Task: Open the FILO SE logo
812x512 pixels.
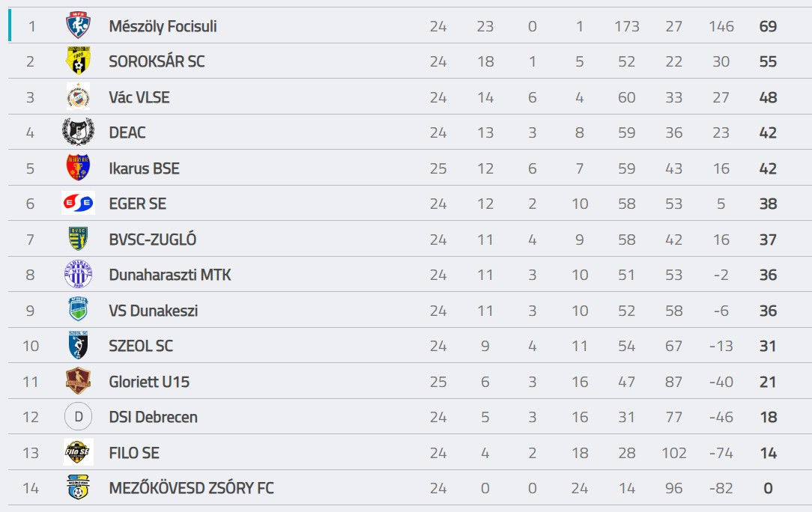Action: (x=78, y=452)
